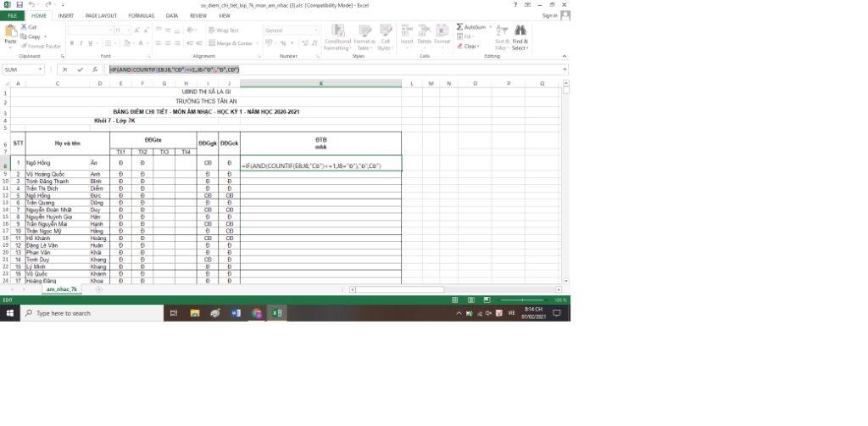Switch to the PAGE LAYOUT tab
The width and height of the screenshot is (868, 426).
pyautogui.click(x=101, y=16)
